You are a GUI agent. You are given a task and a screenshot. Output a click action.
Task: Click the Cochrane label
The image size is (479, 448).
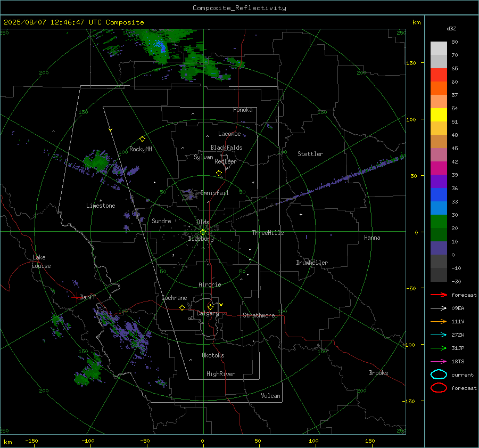[x=174, y=298]
